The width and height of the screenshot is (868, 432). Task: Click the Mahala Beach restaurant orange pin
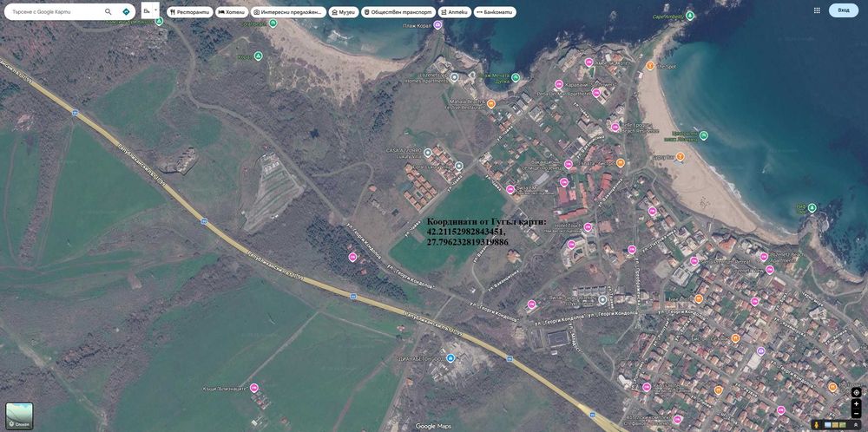[x=491, y=103]
